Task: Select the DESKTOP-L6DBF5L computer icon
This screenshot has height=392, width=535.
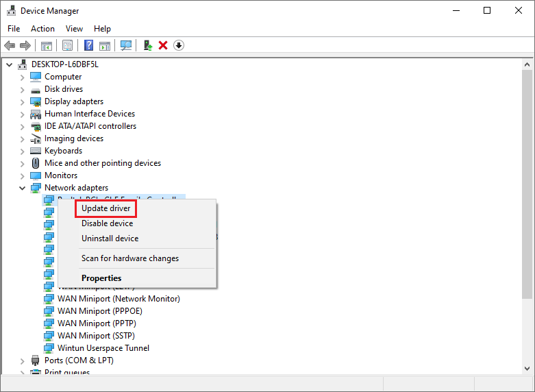Action: 23,64
